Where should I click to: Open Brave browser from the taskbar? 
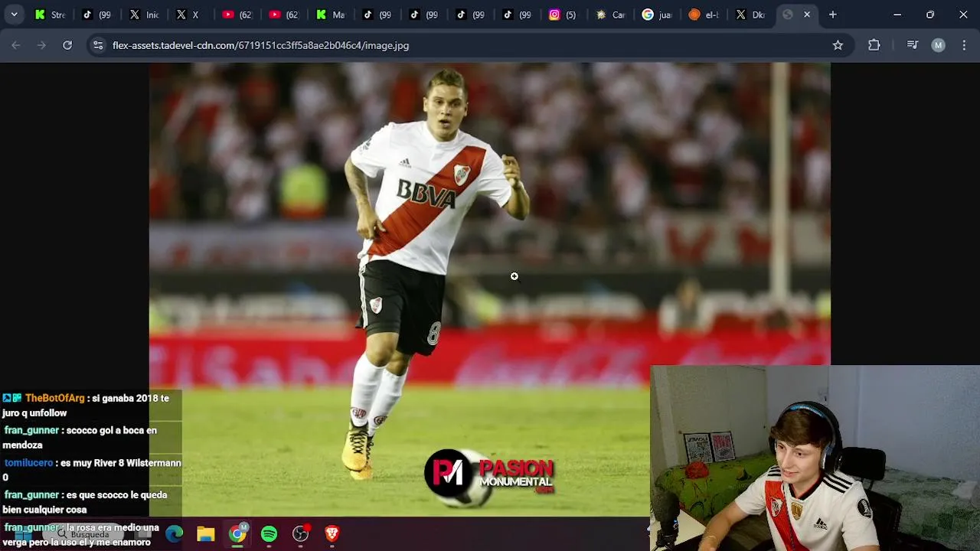pos(332,534)
